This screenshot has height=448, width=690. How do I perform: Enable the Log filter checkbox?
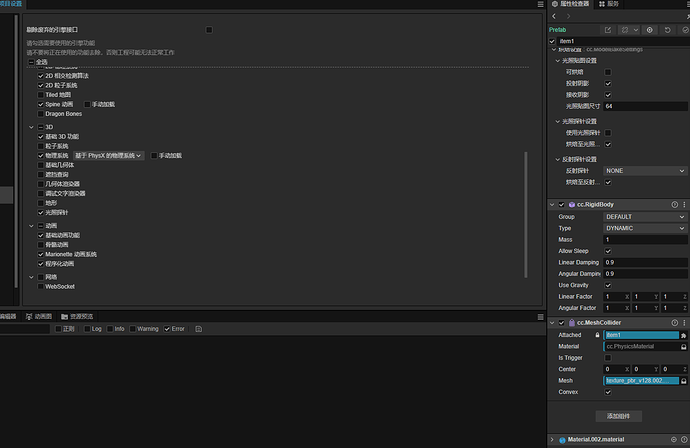[87, 329]
